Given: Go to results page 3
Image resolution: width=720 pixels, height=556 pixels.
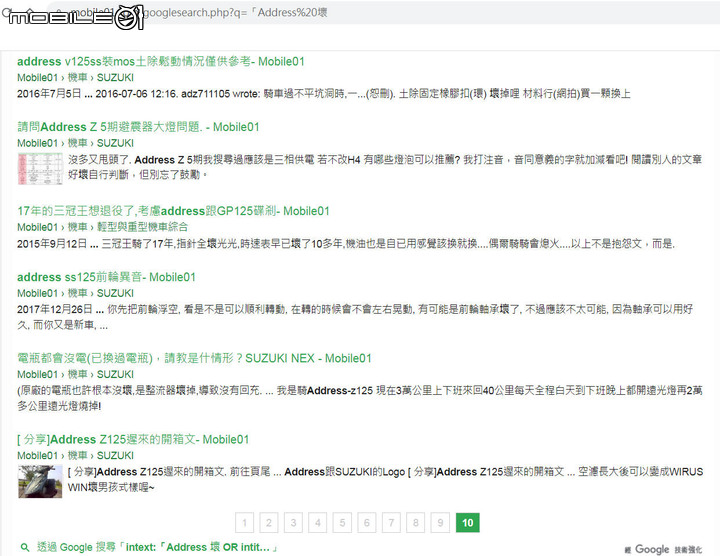Looking at the screenshot, I should (x=293, y=522).
